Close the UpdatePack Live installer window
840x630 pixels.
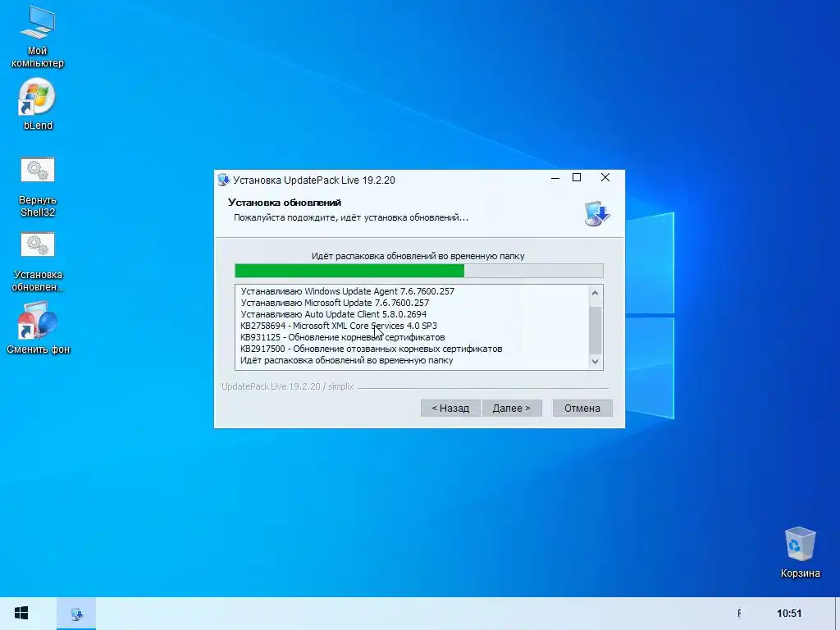click(605, 178)
